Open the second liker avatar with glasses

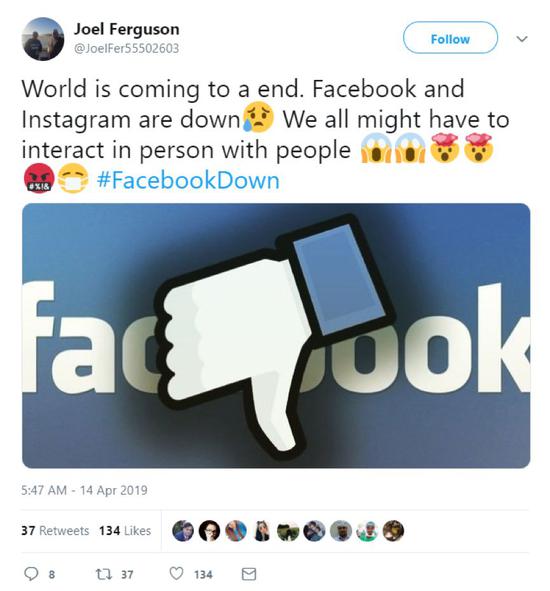209,531
